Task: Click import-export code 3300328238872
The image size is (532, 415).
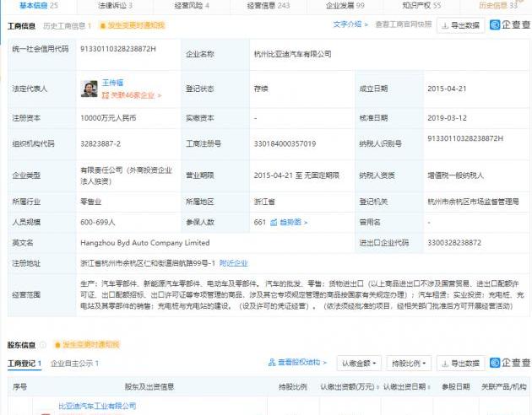Action: tap(454, 243)
